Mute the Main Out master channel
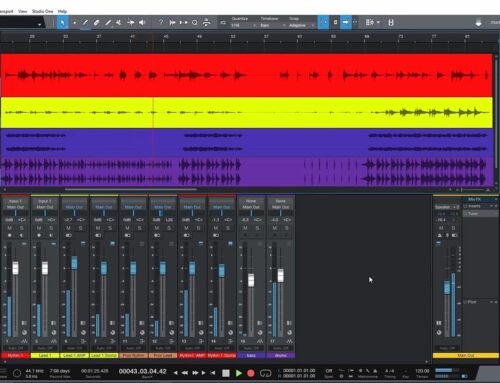The height and width of the screenshot is (383, 500). pyautogui.click(x=441, y=228)
